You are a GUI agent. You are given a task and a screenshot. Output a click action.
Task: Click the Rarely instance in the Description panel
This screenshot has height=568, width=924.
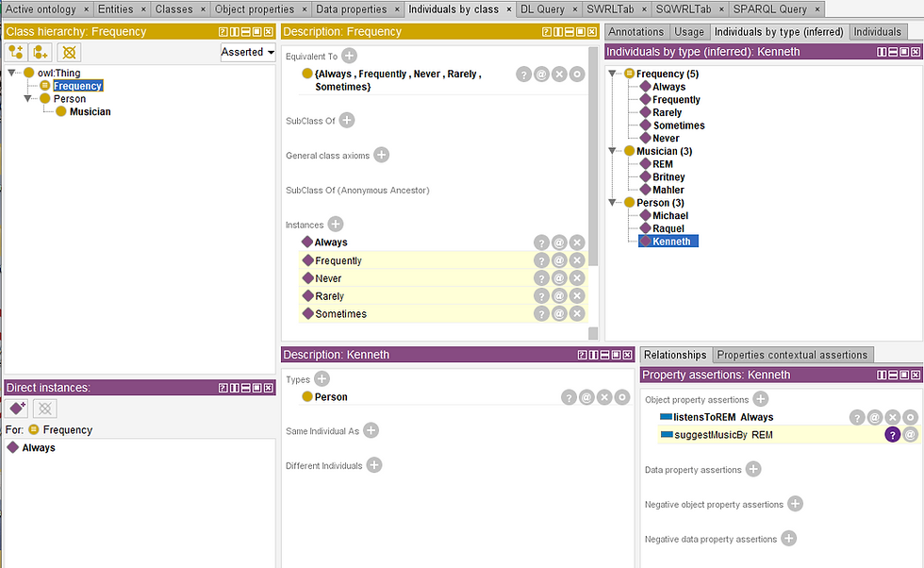(329, 296)
